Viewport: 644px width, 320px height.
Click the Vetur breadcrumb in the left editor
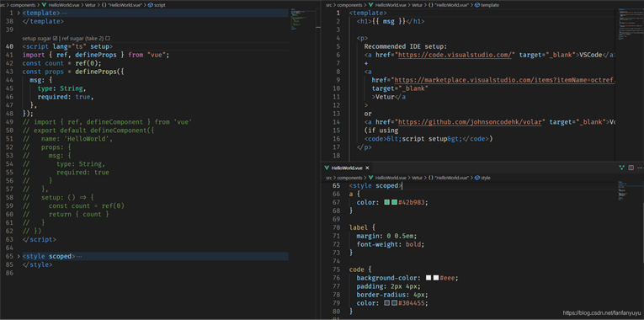pyautogui.click(x=91, y=5)
